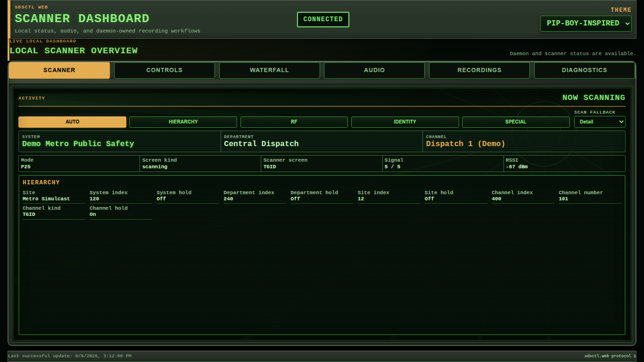Select the Special activity view button
Screen dimensions: 644x362
(x=516, y=122)
